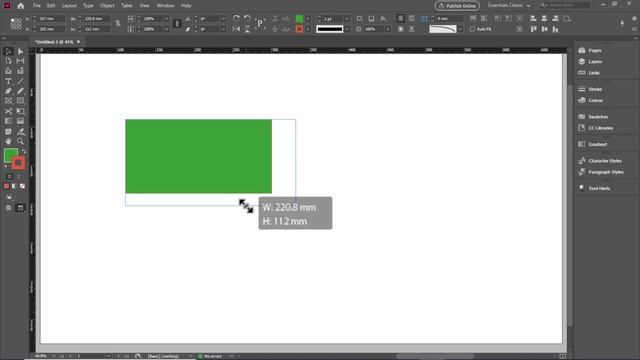
Task: Click the Home icon
Action: (x=21, y=6)
